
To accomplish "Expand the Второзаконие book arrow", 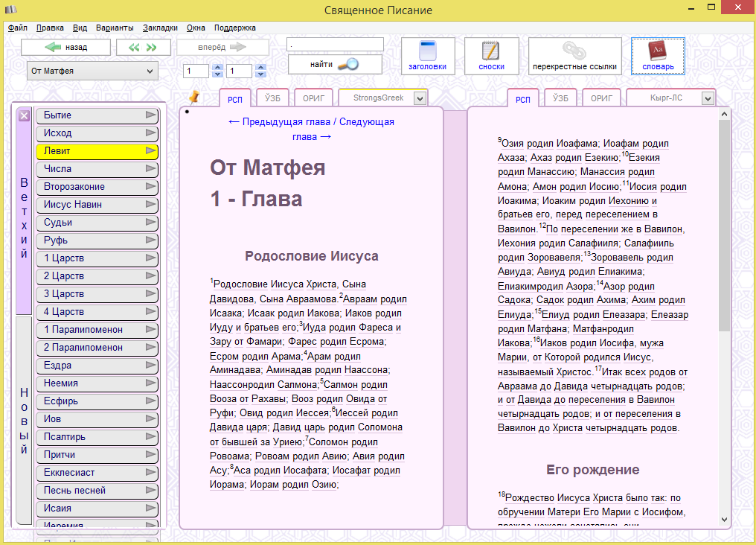I will [x=151, y=187].
